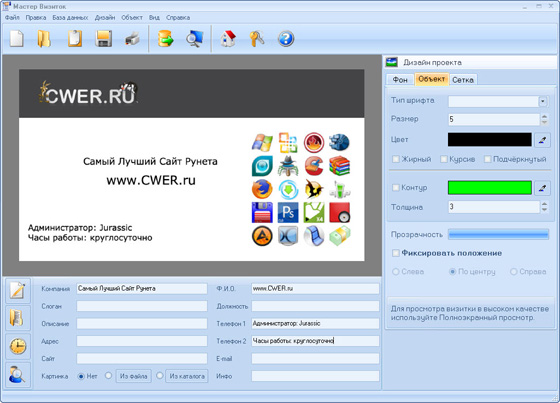
Task: Save project using the floppy disk icon
Action: (x=104, y=39)
